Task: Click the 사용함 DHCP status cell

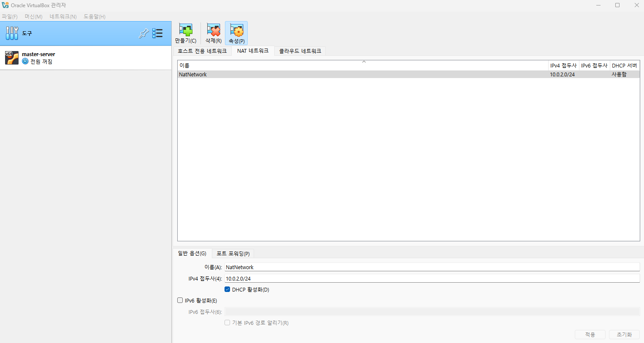Action: tap(619, 74)
